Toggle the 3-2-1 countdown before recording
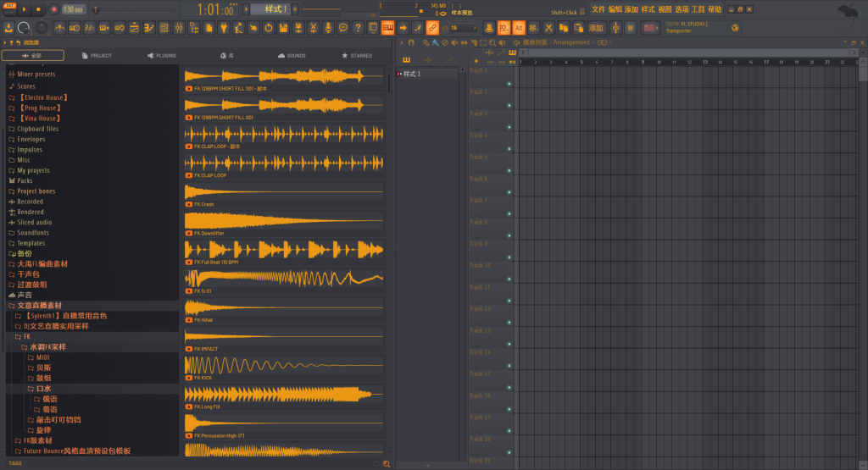The width and height of the screenshot is (868, 470). point(89,28)
